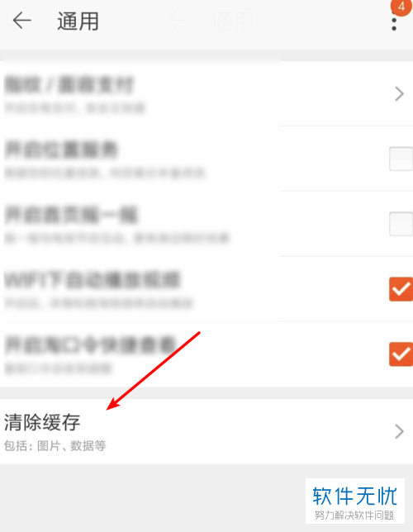The image size is (413, 532).
Task: Open the 清除缓存 menu entry
Action: (x=206, y=431)
